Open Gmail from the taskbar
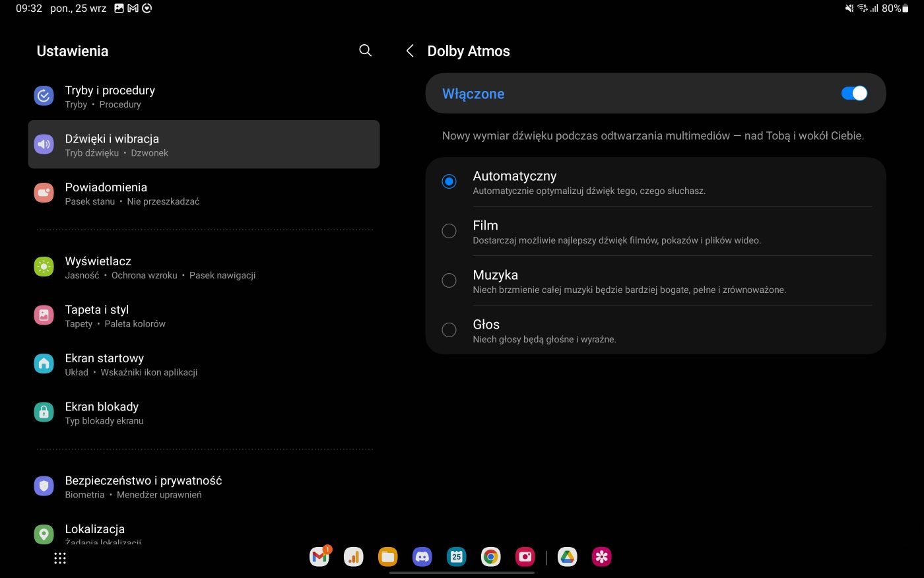The width and height of the screenshot is (924, 578). coord(319,557)
